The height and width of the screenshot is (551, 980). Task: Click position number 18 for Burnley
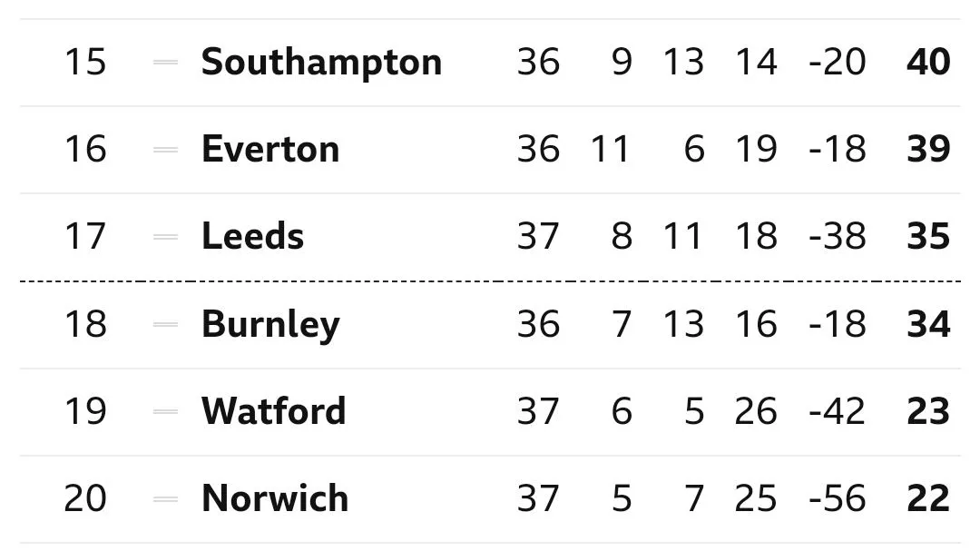pos(85,324)
